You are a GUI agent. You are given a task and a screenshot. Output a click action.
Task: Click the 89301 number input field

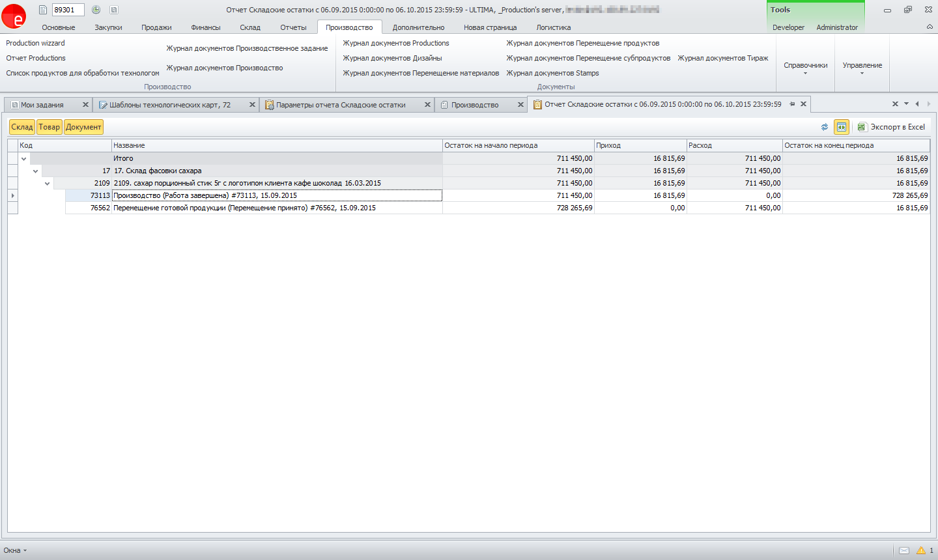68,10
